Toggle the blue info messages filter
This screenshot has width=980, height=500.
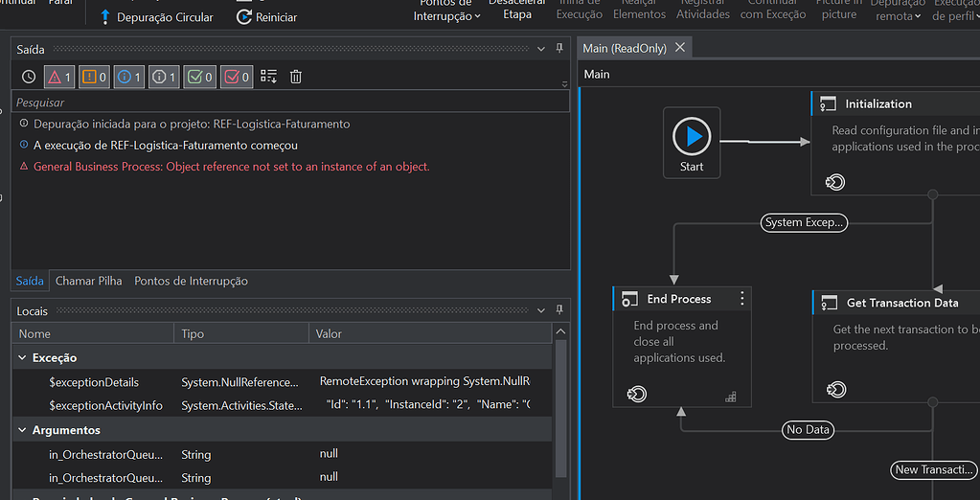pyautogui.click(x=129, y=77)
